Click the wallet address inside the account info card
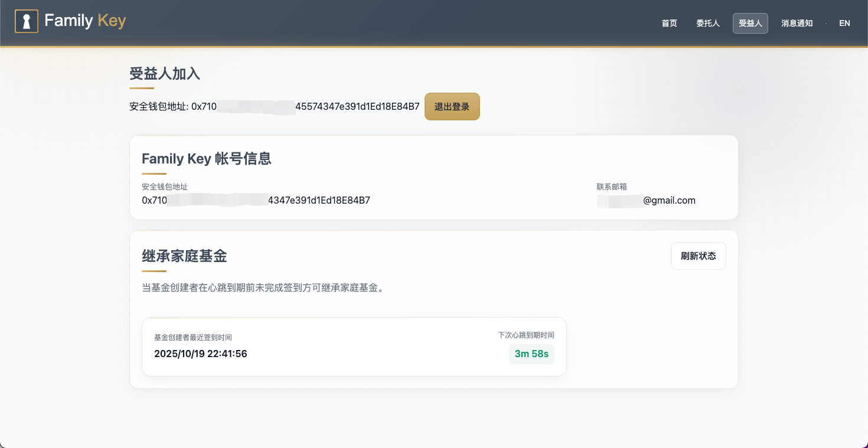 point(256,200)
